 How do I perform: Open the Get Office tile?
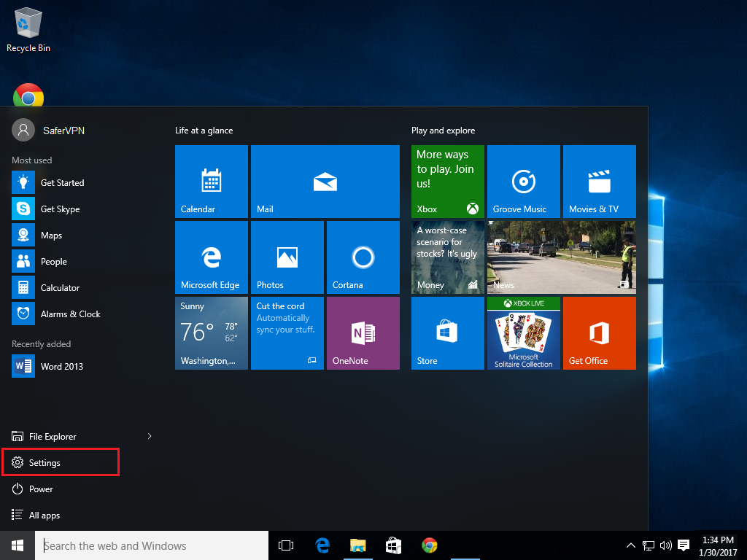[x=599, y=333]
